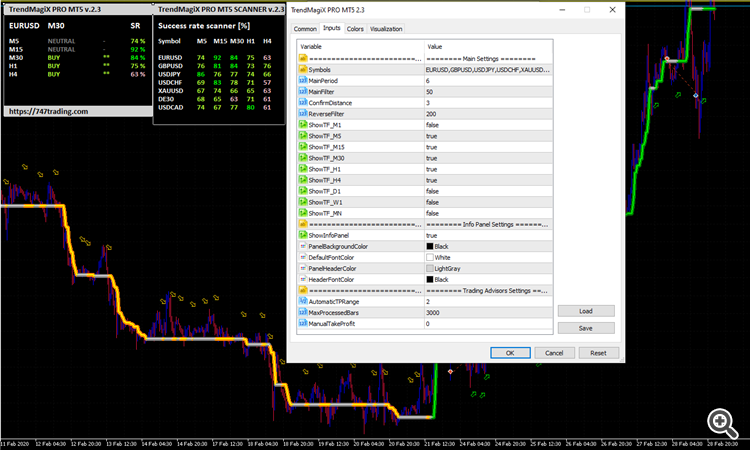This screenshot has width=750, height=450.
Task: Click the PanelHeaderColor color-type icon
Action: click(303, 268)
